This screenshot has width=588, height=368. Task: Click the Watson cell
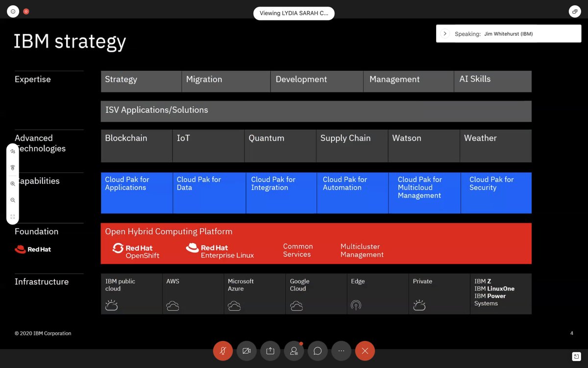coord(424,146)
